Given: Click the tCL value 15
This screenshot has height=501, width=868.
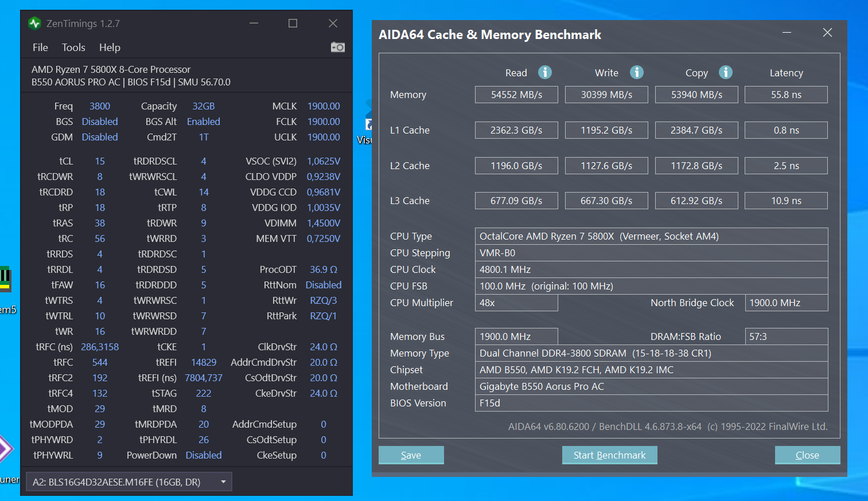Looking at the screenshot, I should [100, 161].
